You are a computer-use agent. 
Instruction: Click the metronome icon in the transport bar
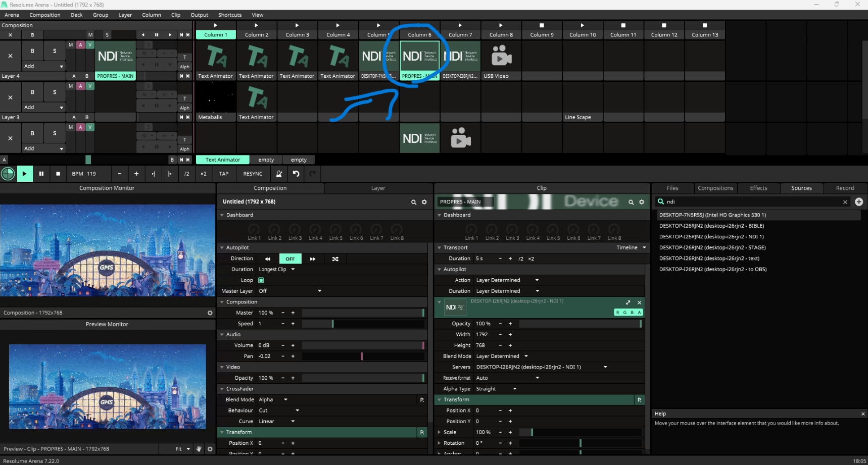pyautogui.click(x=279, y=174)
